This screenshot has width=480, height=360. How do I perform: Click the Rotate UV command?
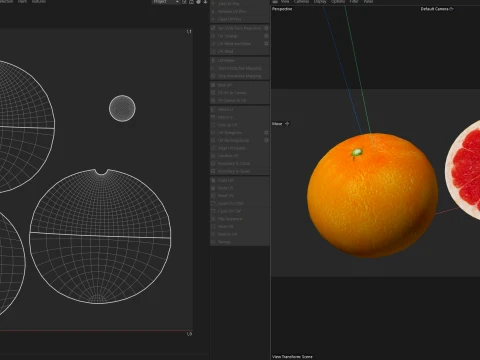click(x=239, y=234)
